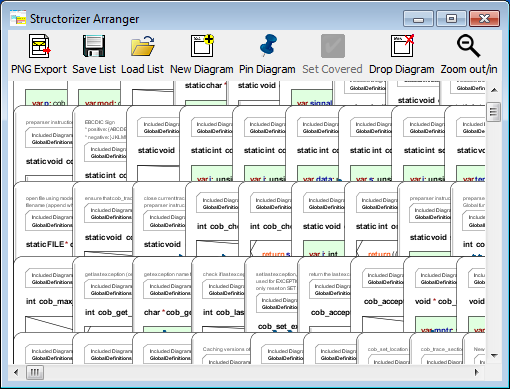The image size is (510, 389).
Task: Select the "int cob_max" diagram
Action: tap(43, 295)
